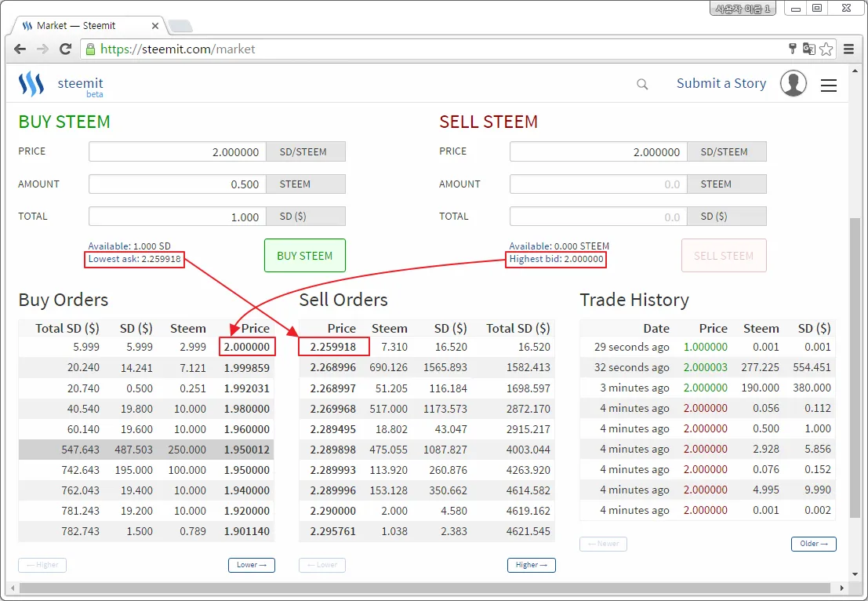
Task: Open the Steemit hamburger menu
Action: point(829,86)
